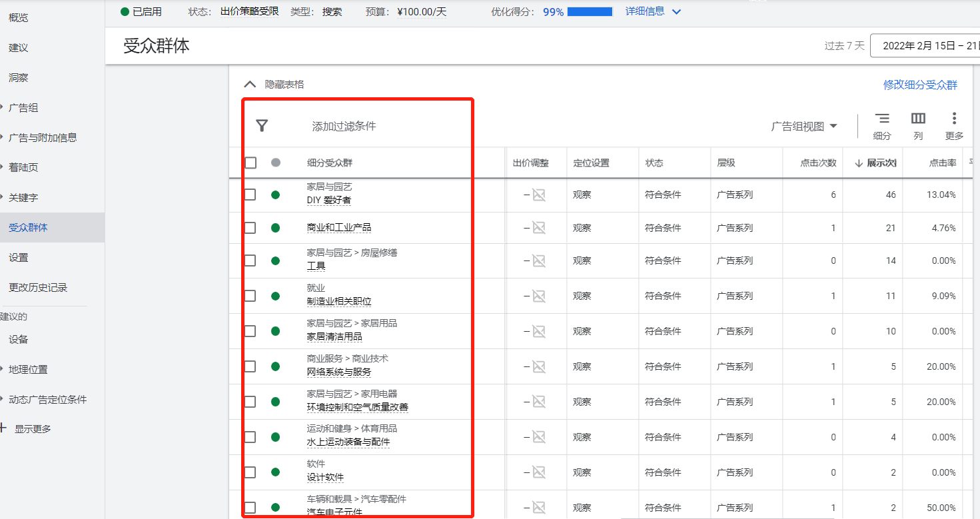Click green status dot for 商业和工业产品
Viewport: 980px width, 519px height.
[275, 228]
